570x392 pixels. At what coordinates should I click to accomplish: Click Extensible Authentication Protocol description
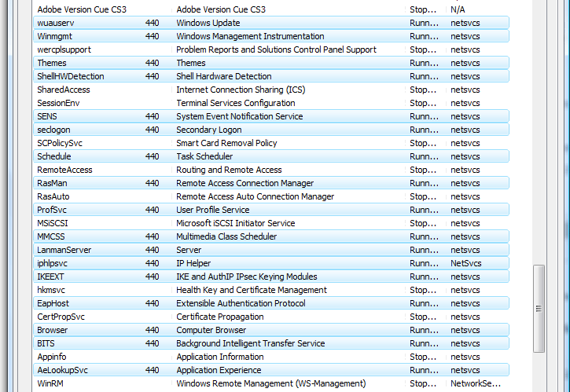tap(241, 303)
